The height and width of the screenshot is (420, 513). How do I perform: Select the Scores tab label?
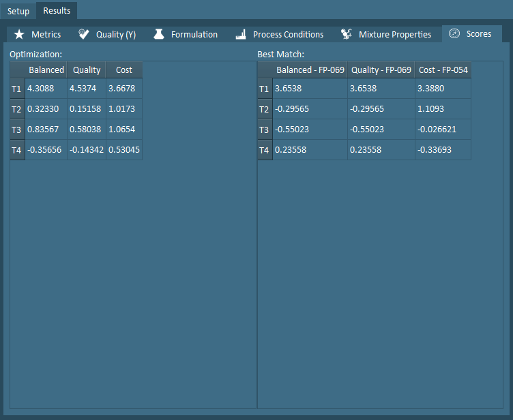pyautogui.click(x=479, y=33)
